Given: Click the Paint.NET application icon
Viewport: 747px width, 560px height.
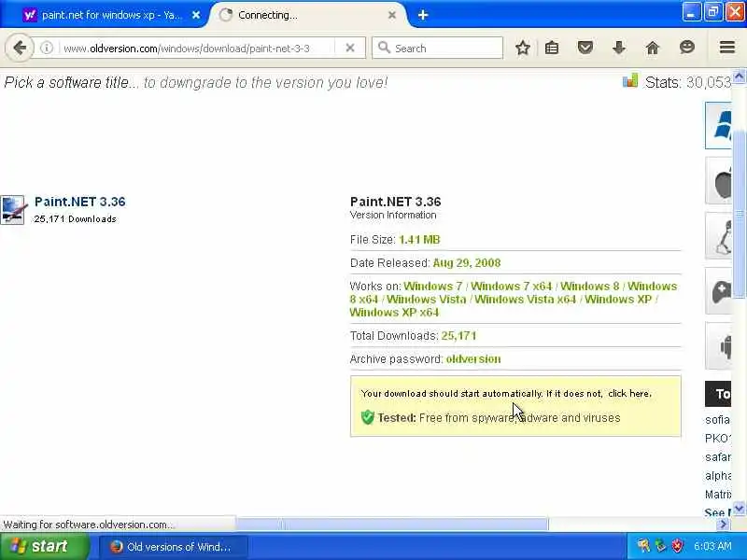Looking at the screenshot, I should pyautogui.click(x=12, y=209).
